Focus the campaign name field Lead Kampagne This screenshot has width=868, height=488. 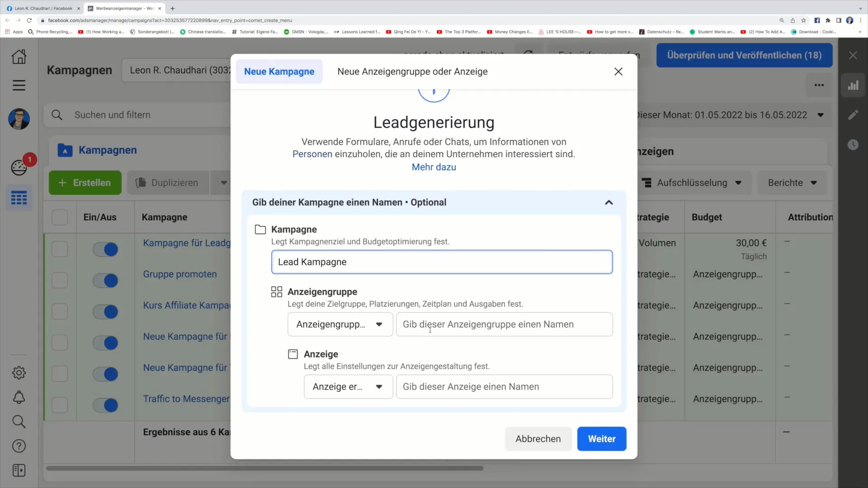[x=442, y=262]
